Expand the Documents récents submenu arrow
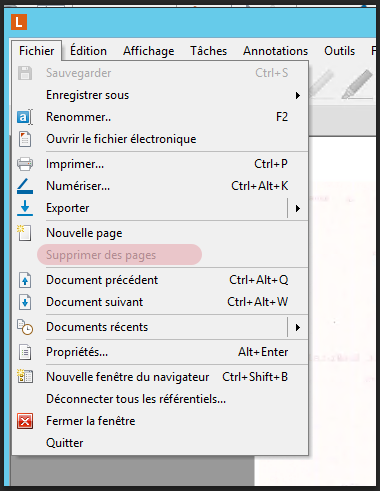The image size is (380, 491). pos(297,327)
